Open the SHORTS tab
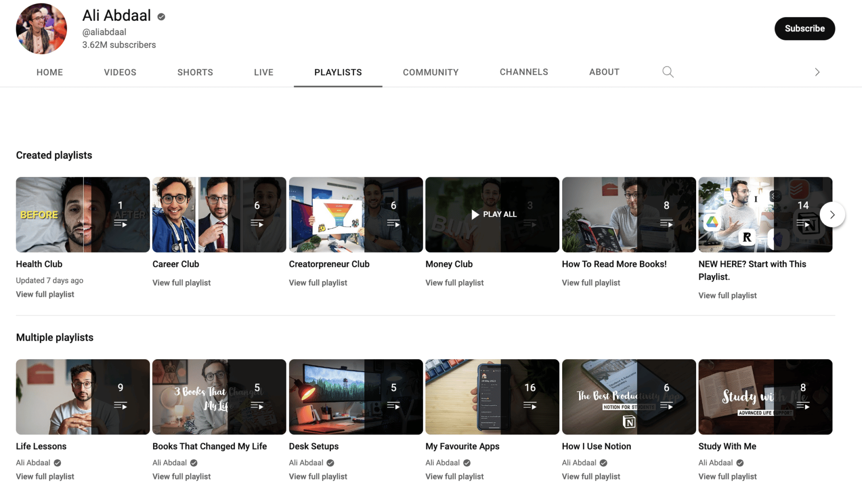The width and height of the screenshot is (862, 504). click(195, 72)
